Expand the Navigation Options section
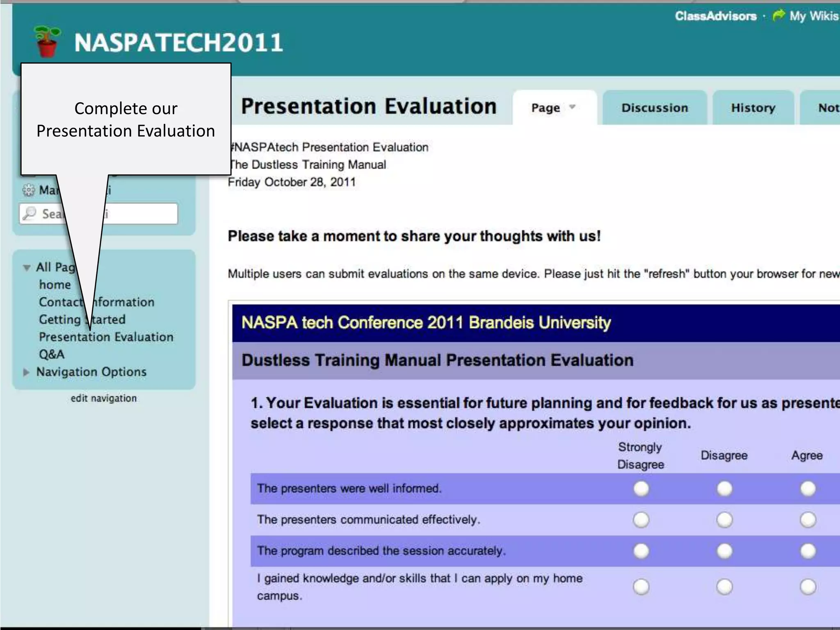840x630 pixels. point(26,372)
